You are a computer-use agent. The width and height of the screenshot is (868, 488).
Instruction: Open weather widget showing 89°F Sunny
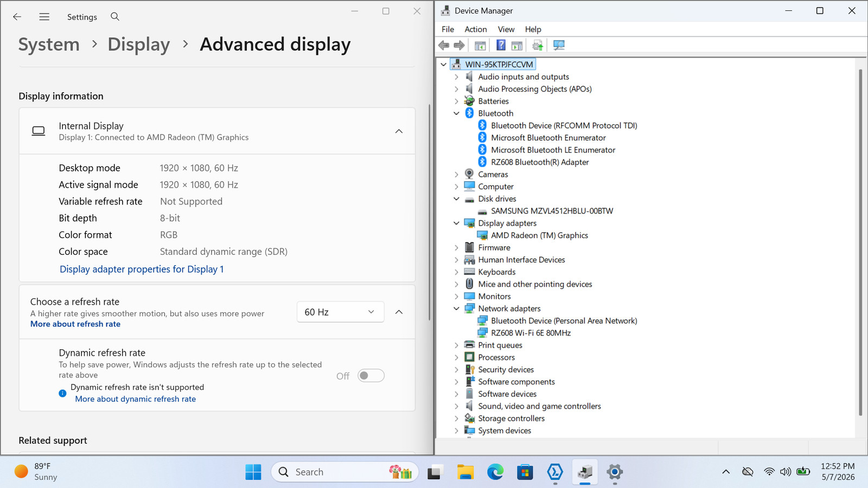tap(36, 472)
